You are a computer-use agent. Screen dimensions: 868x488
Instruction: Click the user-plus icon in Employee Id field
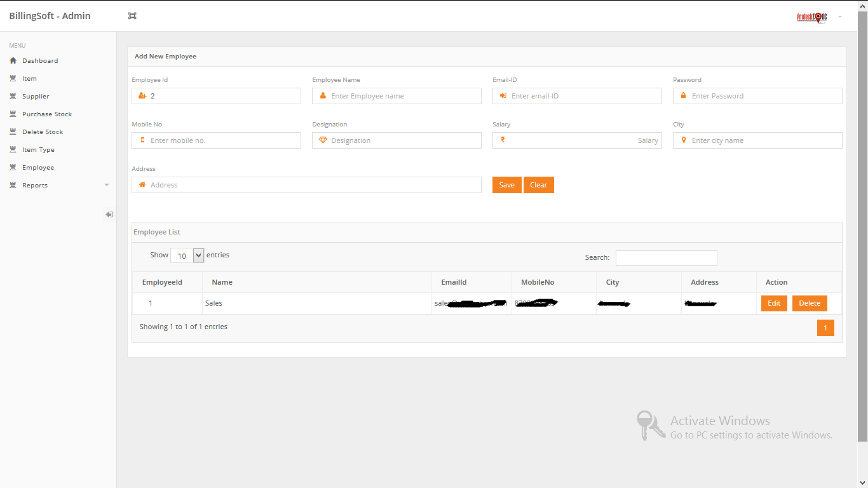pyautogui.click(x=142, y=96)
